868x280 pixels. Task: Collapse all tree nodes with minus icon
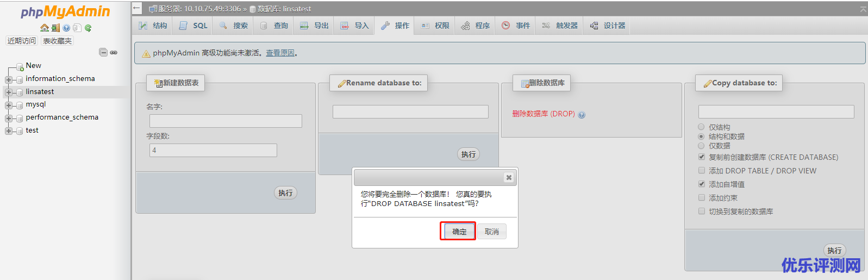pyautogui.click(x=103, y=52)
